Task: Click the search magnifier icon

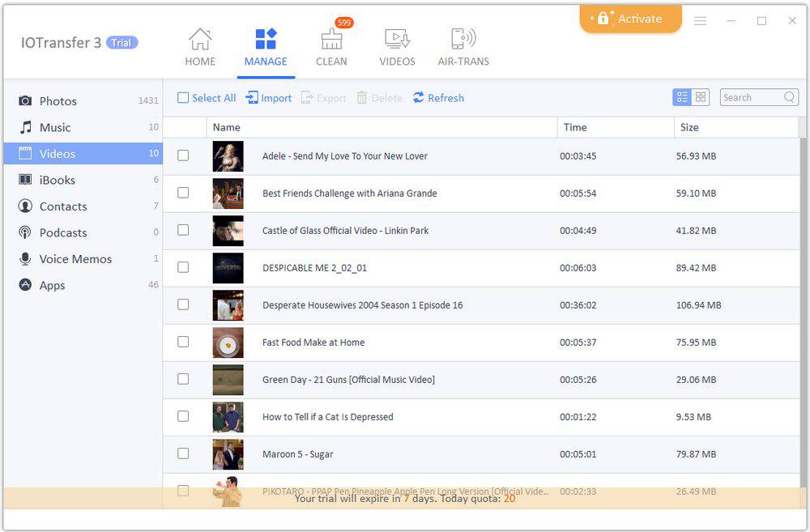Action: 789,97
